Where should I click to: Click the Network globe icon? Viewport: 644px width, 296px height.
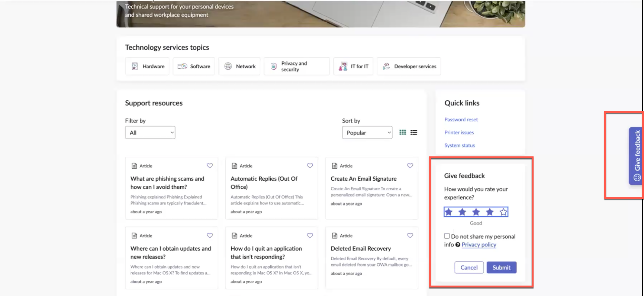[228, 66]
